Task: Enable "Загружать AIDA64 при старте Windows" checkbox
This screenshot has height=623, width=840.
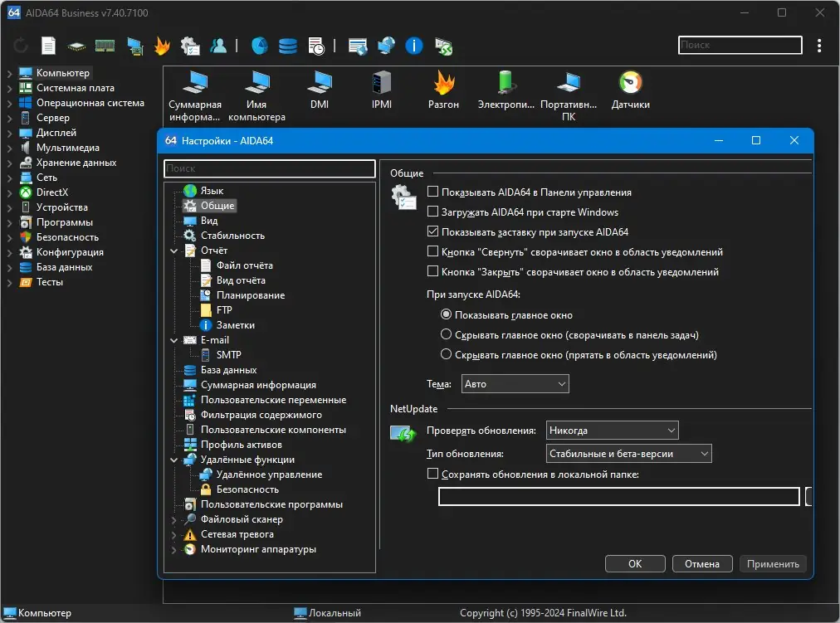Action: point(432,212)
